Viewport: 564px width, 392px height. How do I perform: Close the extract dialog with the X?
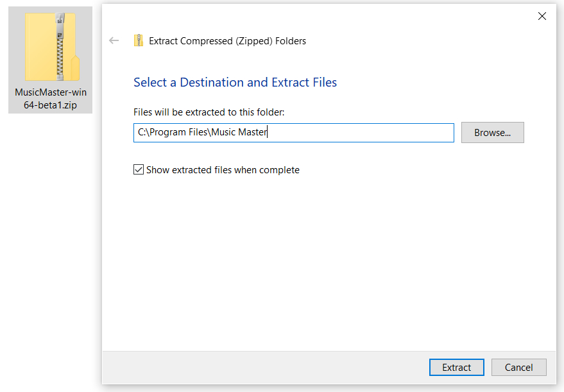click(x=542, y=16)
